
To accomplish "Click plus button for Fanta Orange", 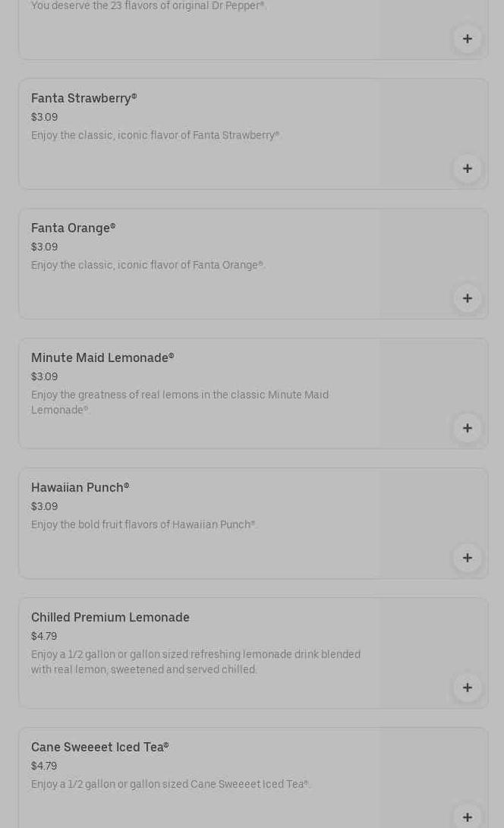I will (467, 298).
